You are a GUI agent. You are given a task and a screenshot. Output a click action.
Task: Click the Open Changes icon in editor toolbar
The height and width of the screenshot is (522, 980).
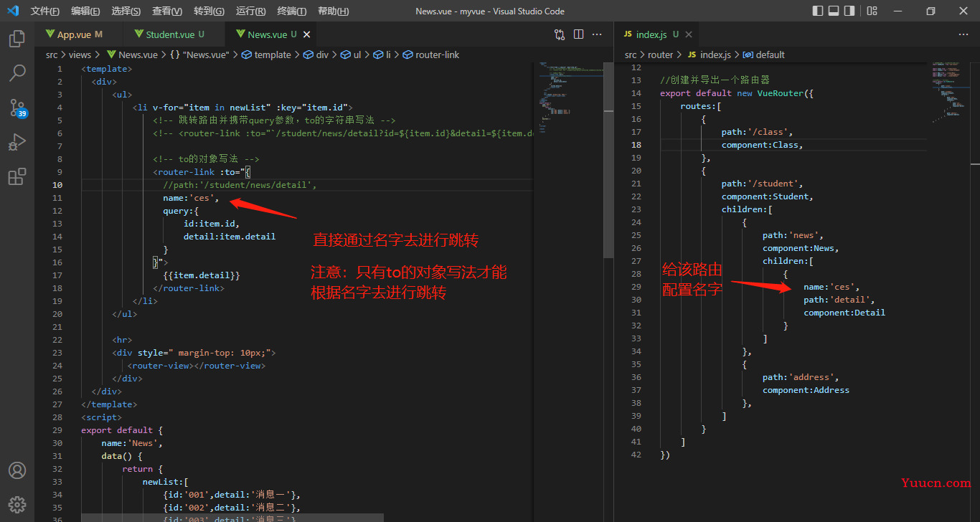[x=560, y=34]
